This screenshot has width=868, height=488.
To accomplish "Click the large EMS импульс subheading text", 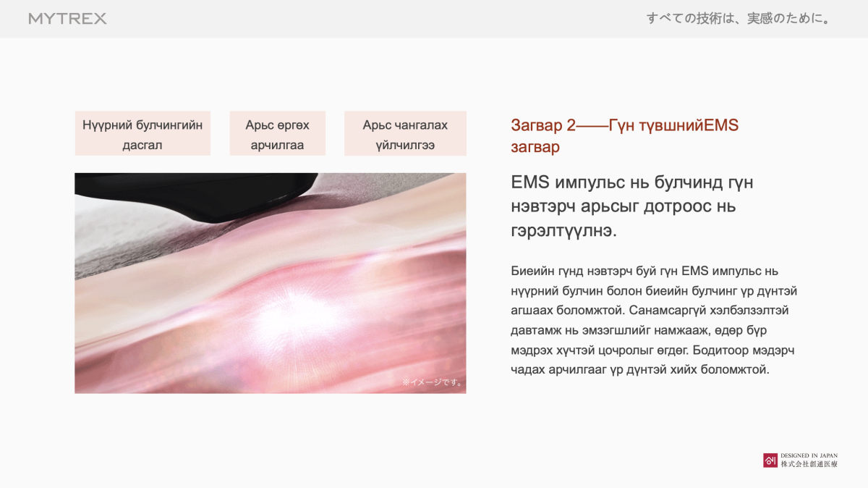I will pos(631,206).
